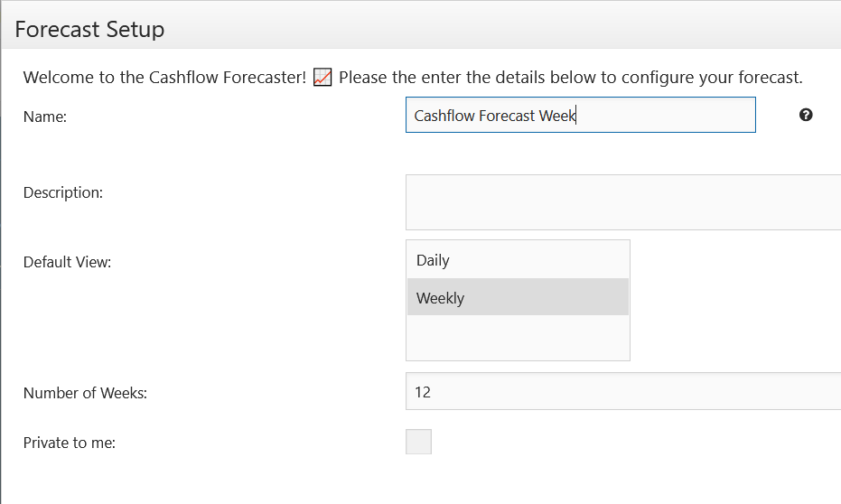Click the "Private to me:" label

coord(70,443)
